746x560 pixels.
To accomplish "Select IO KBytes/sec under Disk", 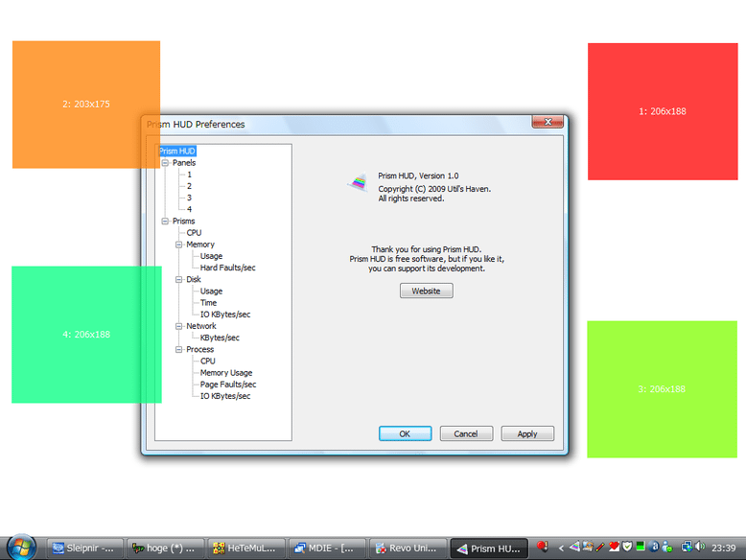I will tap(225, 315).
